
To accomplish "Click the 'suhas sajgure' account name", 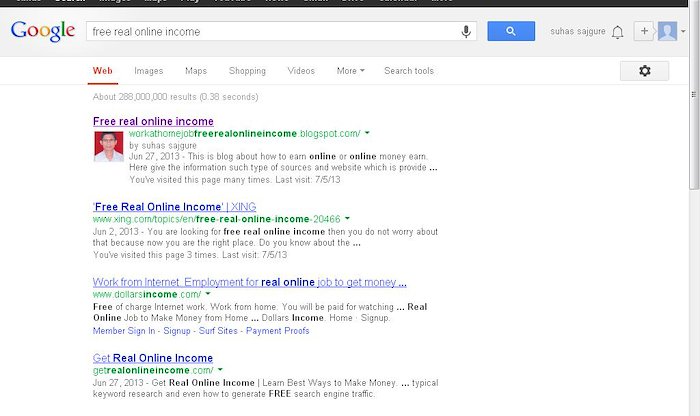I will coord(578,31).
